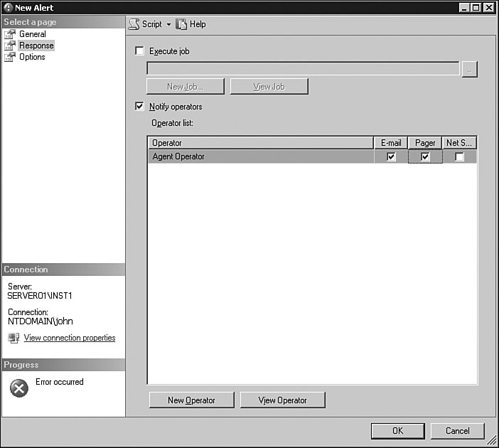Click the New Operator button
This screenshot has width=499, height=448.
(x=192, y=400)
